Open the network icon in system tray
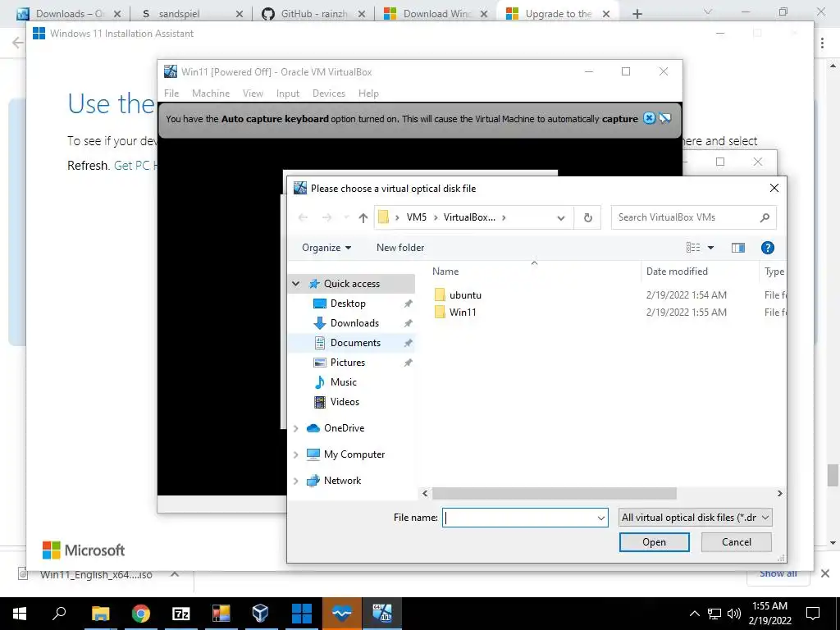Screen dimensions: 840x630 pos(714,614)
